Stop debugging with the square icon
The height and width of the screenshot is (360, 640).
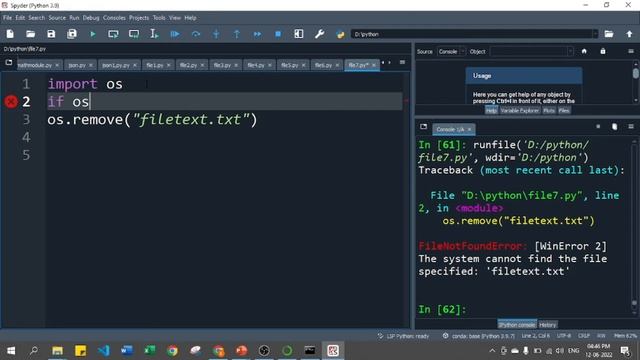278,34
